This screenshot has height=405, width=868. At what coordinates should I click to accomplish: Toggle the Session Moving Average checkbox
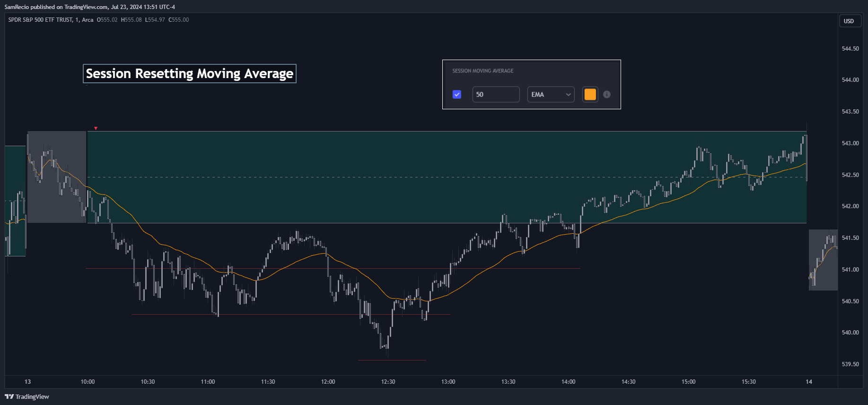pyautogui.click(x=457, y=94)
